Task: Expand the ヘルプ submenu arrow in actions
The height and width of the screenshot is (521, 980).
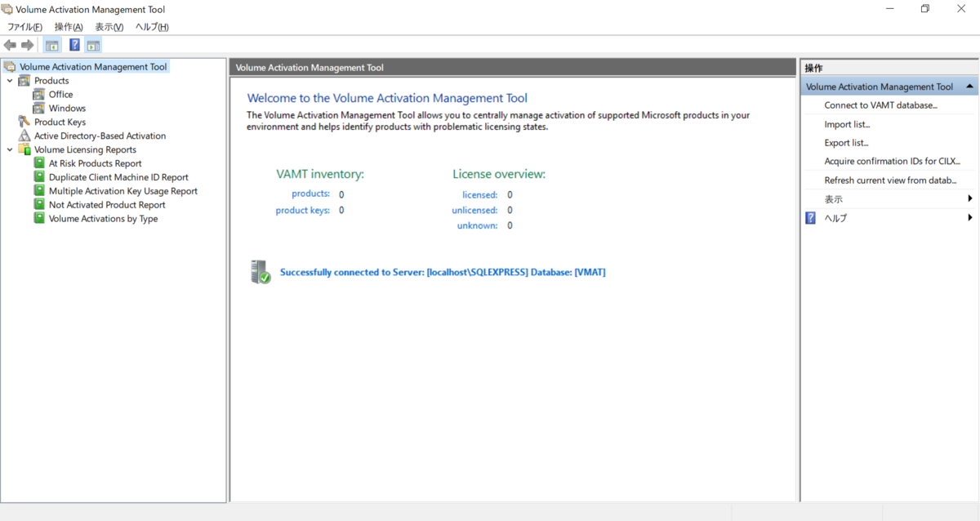Action: tap(970, 218)
